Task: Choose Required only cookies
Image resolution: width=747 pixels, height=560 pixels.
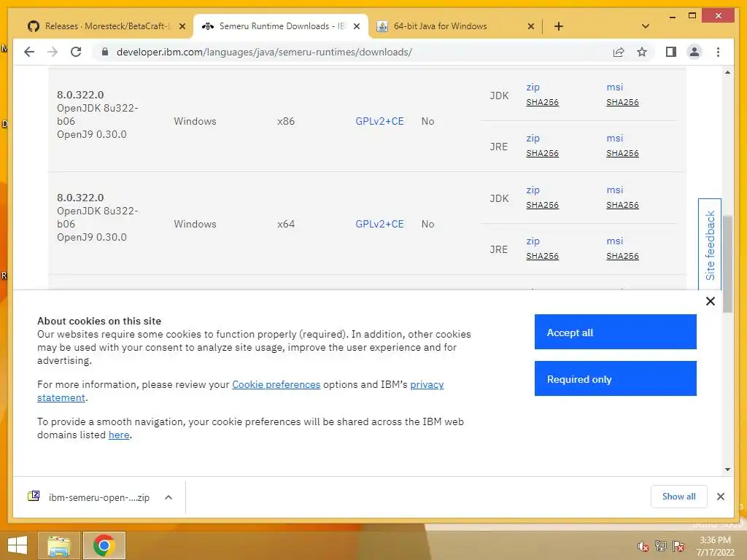Action: point(615,378)
